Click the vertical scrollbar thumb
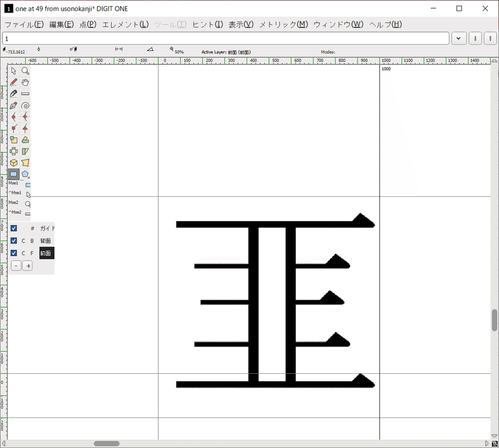 494,320
